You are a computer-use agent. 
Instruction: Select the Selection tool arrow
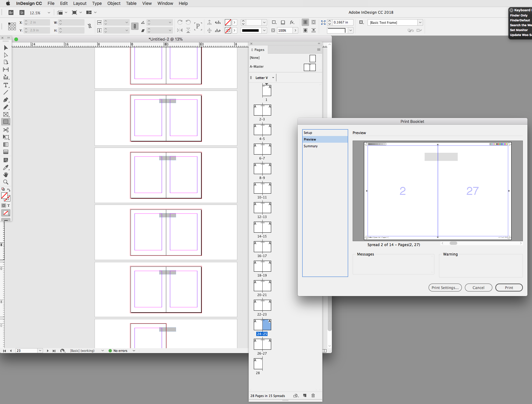6,48
